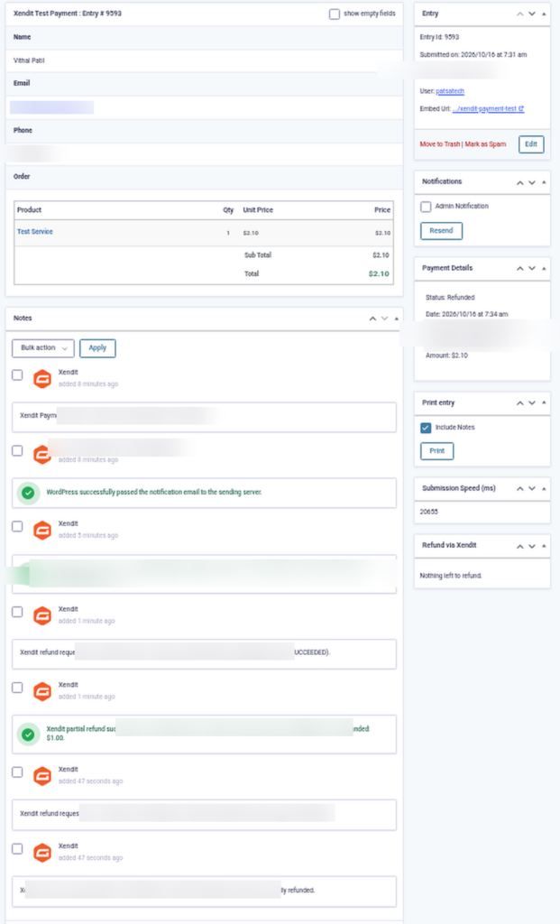
Task: Uncheck the Include Notes checkbox
Action: (426, 428)
